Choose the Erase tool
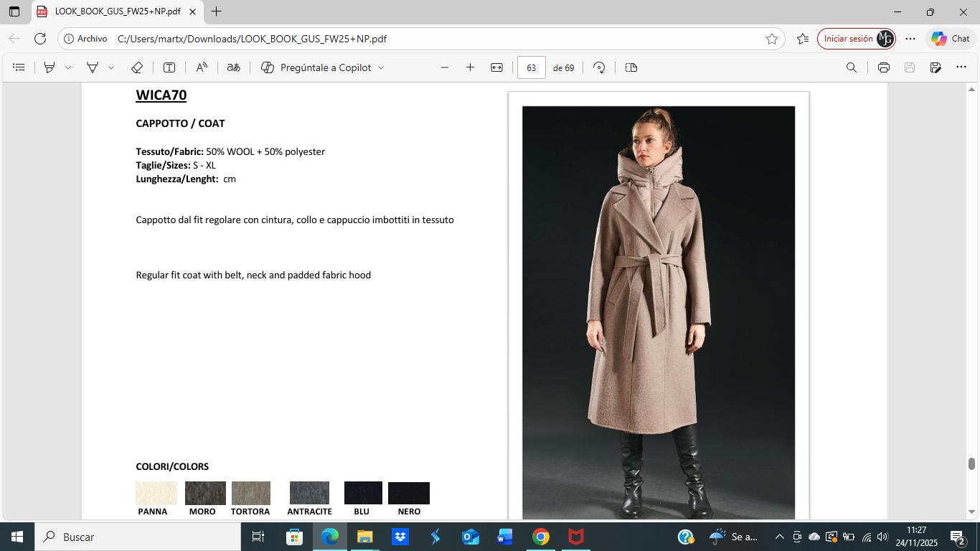 (136, 67)
